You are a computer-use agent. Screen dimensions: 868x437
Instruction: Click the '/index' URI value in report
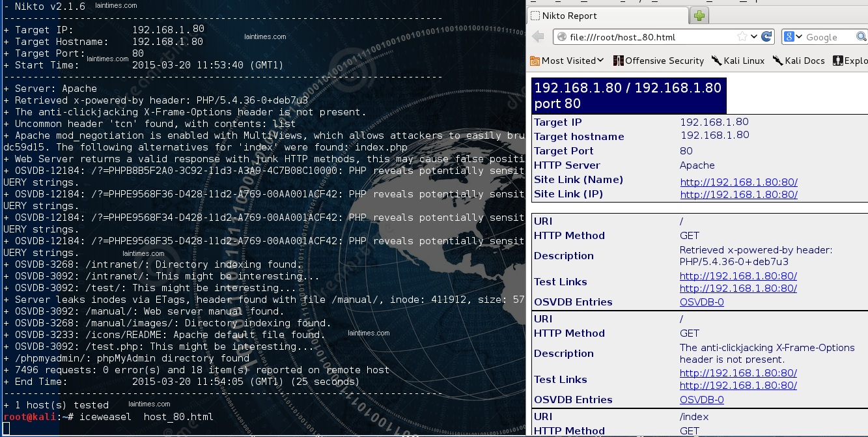(x=694, y=417)
